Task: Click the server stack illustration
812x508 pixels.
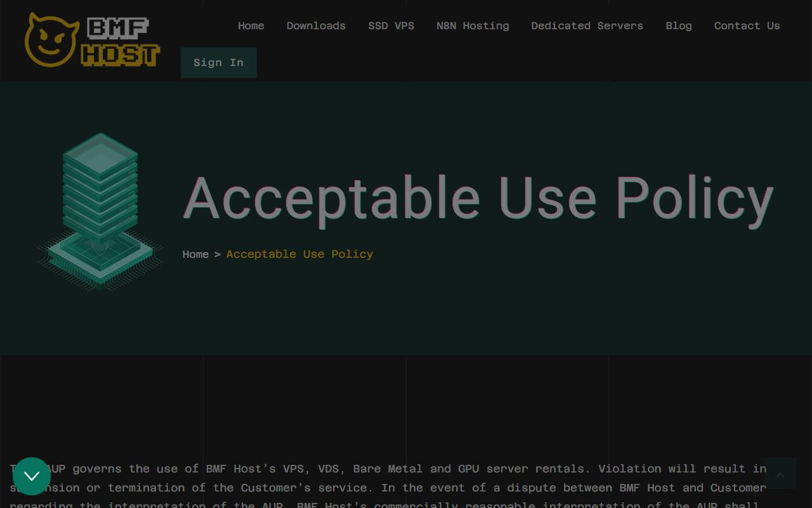Action: (100, 211)
